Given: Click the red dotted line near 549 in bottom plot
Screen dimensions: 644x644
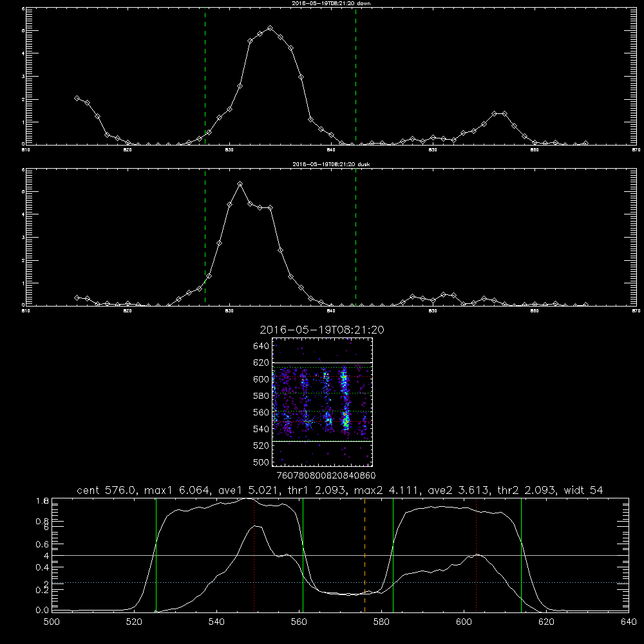Looking at the screenshot, I should [254, 555].
